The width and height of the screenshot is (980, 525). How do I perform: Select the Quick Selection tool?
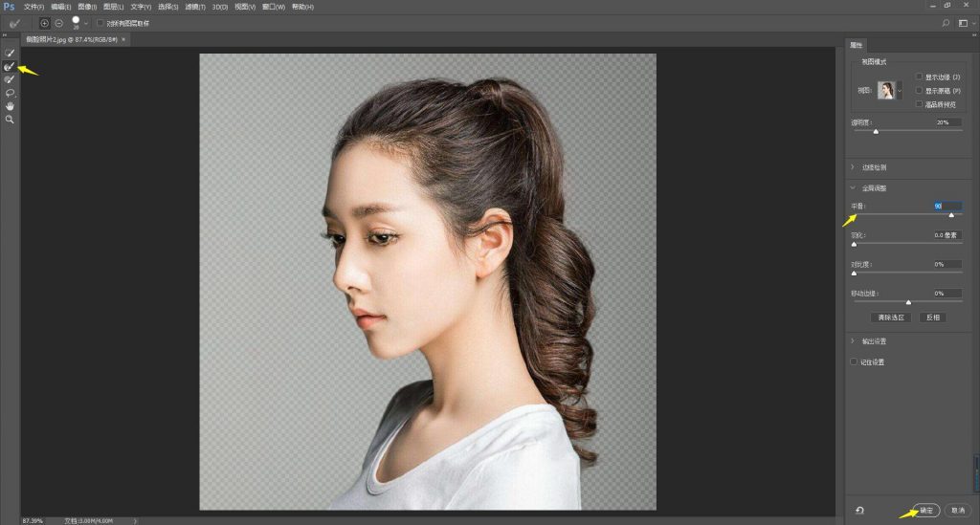tap(10, 53)
